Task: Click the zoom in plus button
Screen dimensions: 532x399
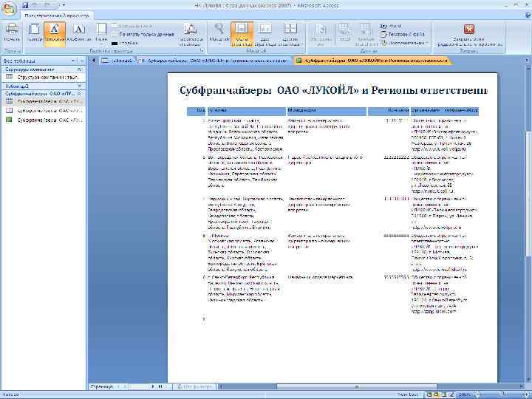Action: [528, 395]
